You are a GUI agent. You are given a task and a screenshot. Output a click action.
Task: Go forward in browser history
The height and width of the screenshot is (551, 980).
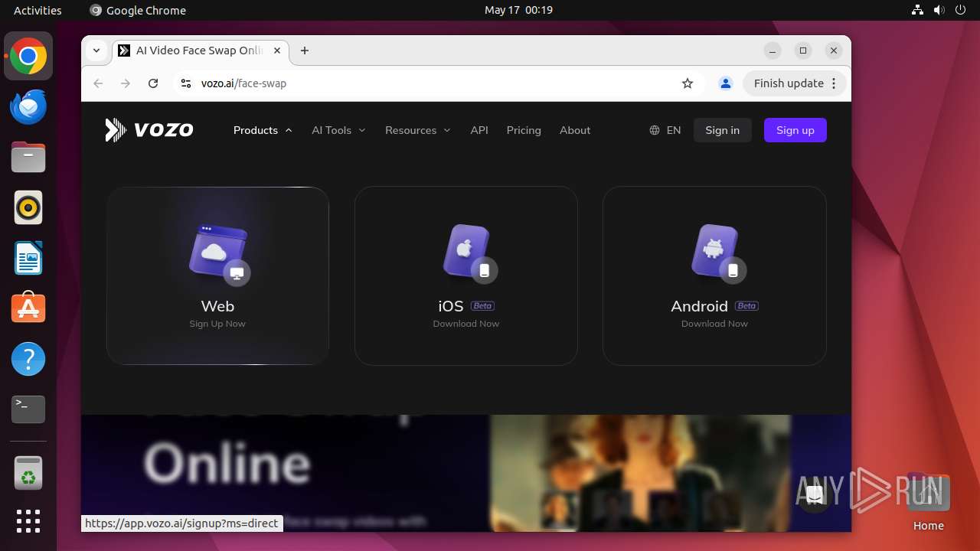pyautogui.click(x=126, y=83)
